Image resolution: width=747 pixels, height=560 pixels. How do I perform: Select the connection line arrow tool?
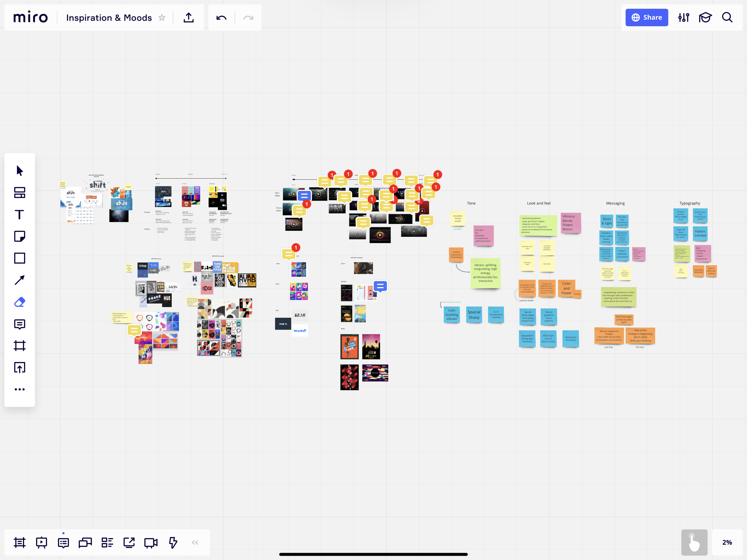coord(20,280)
